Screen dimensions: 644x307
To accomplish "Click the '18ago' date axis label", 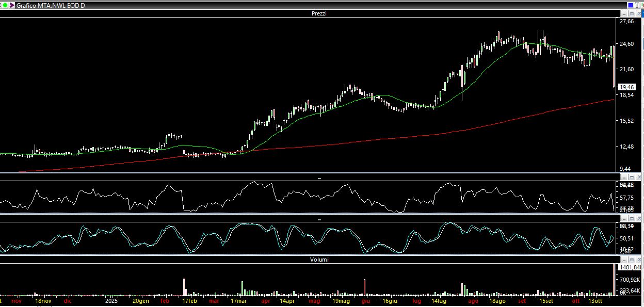I will click(497, 300).
